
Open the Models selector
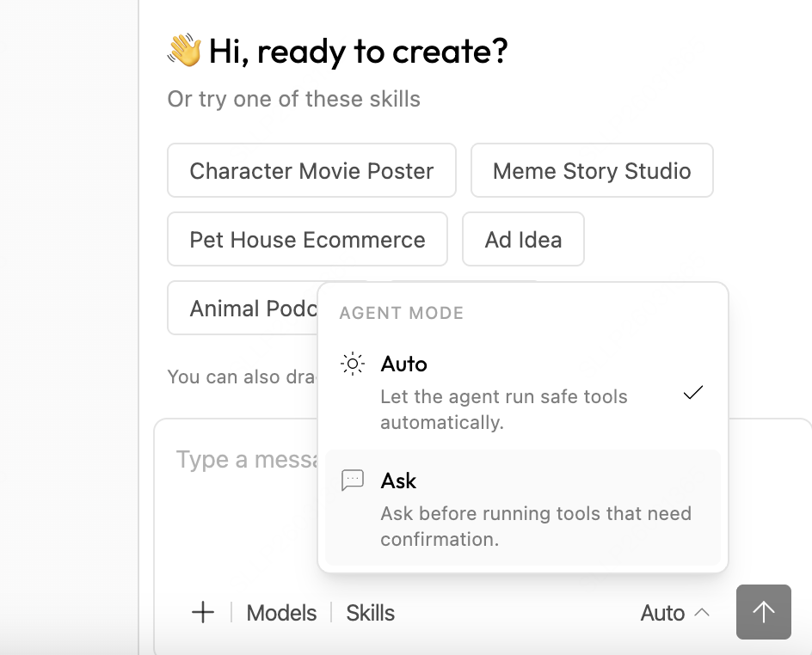(281, 613)
